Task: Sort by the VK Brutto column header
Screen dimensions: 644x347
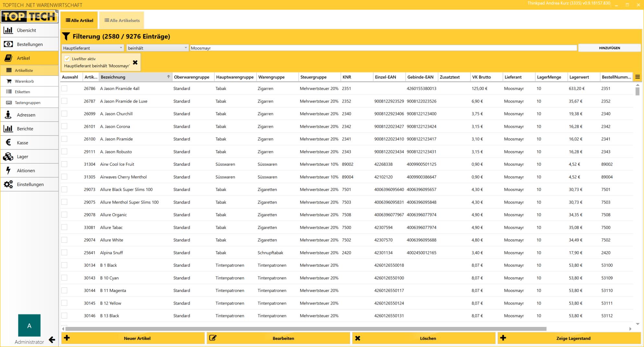Action: tap(486, 77)
